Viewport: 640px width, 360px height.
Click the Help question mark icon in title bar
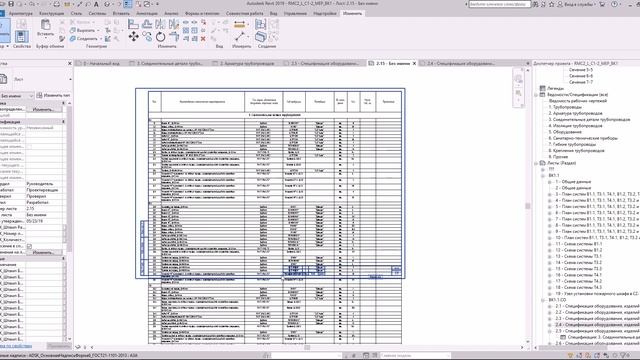click(614, 4)
